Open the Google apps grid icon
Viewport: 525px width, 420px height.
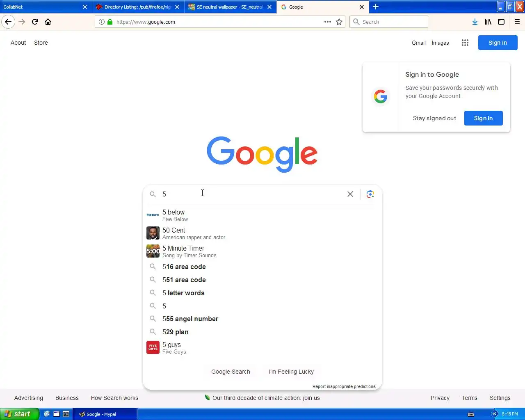pyautogui.click(x=465, y=43)
